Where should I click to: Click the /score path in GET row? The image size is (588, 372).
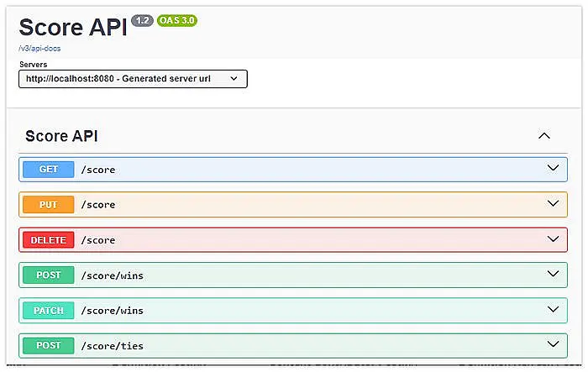click(x=98, y=170)
